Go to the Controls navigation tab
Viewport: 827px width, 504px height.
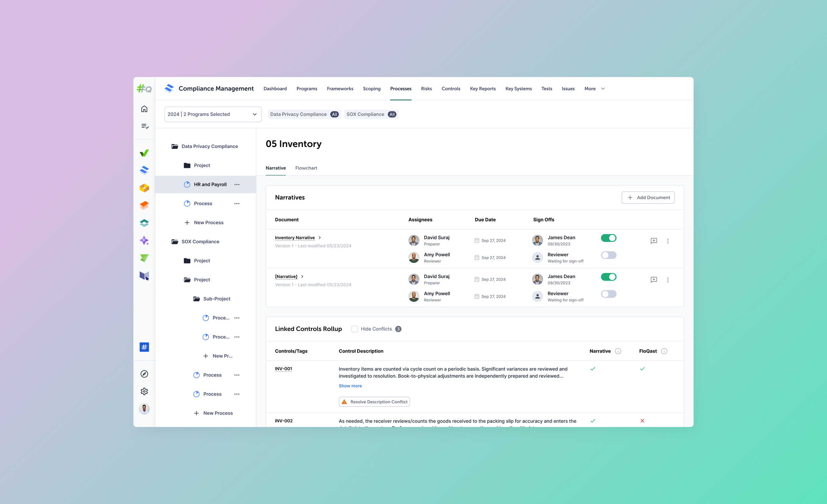tap(451, 89)
